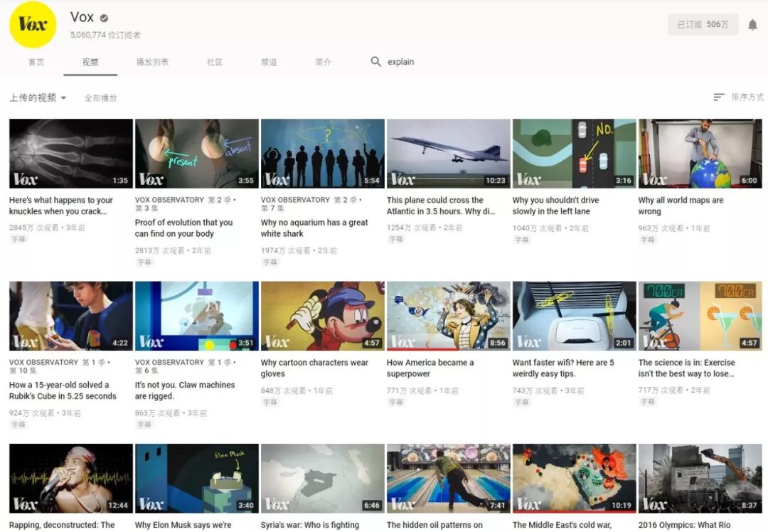Open the claw machines video thumbnail

pyautogui.click(x=196, y=314)
